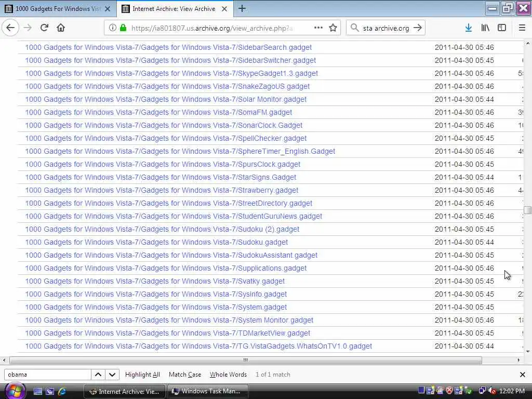Open StreetDirectory.gadget link
The width and height of the screenshot is (532, 399).
point(169,203)
